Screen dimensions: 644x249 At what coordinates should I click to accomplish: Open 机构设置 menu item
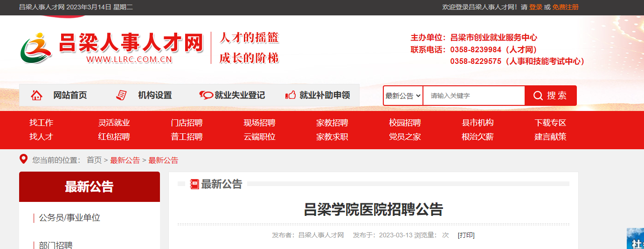click(x=155, y=95)
